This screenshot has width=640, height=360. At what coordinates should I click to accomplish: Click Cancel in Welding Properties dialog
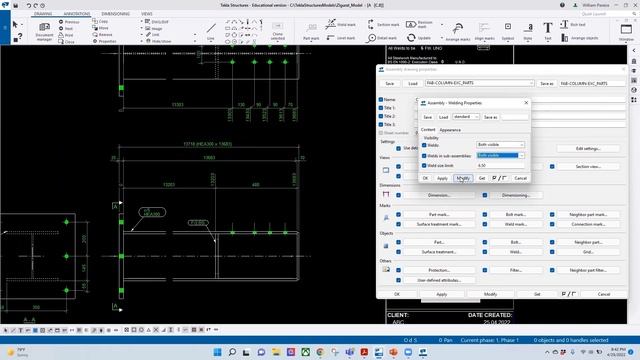[520, 178]
